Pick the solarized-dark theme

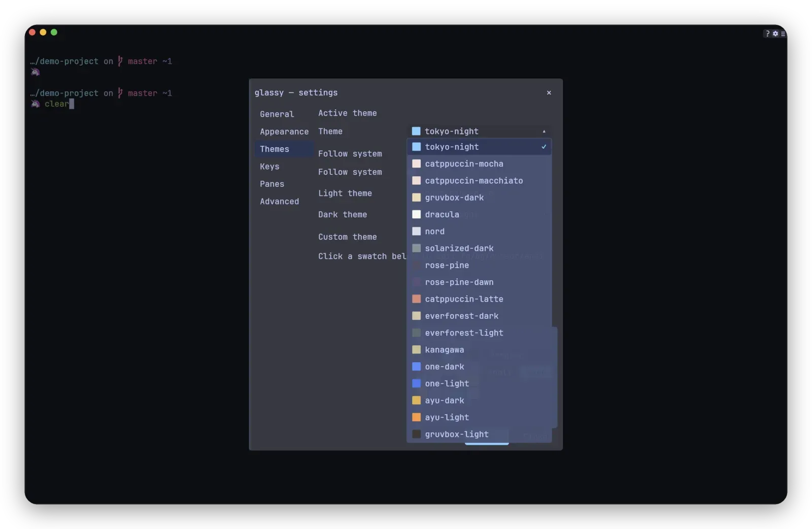click(479, 248)
